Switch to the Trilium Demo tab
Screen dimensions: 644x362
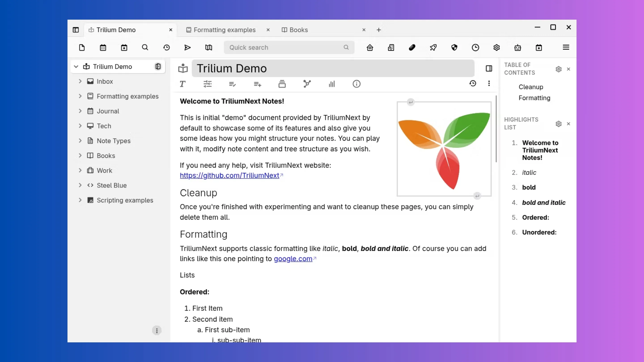[x=130, y=30]
